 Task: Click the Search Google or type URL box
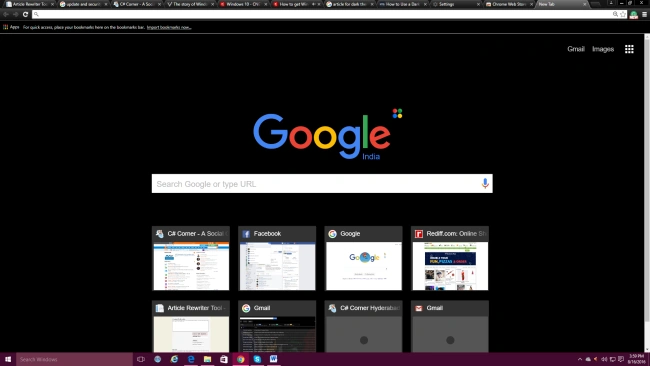click(322, 184)
